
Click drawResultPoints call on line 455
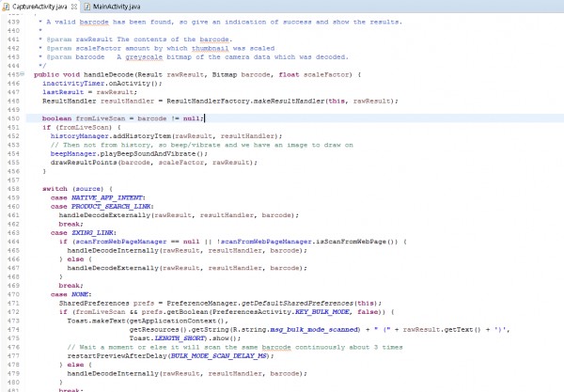pyautogui.click(x=84, y=163)
